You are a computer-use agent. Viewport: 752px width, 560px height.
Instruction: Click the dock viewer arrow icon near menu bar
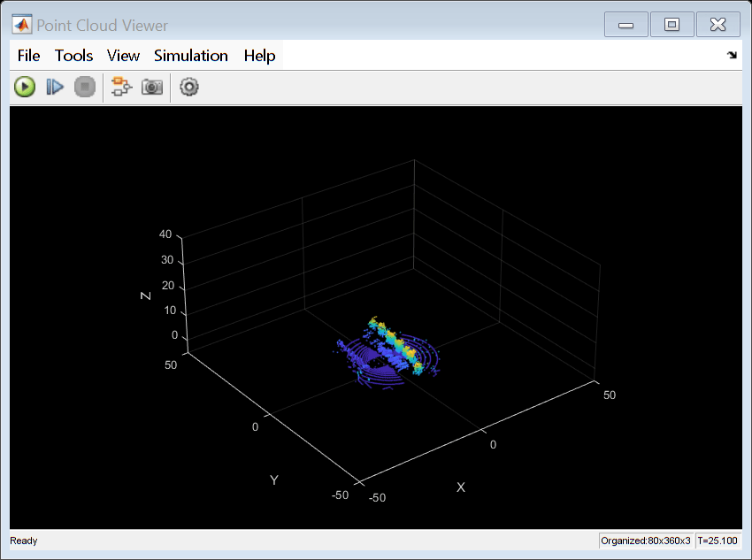coord(731,55)
